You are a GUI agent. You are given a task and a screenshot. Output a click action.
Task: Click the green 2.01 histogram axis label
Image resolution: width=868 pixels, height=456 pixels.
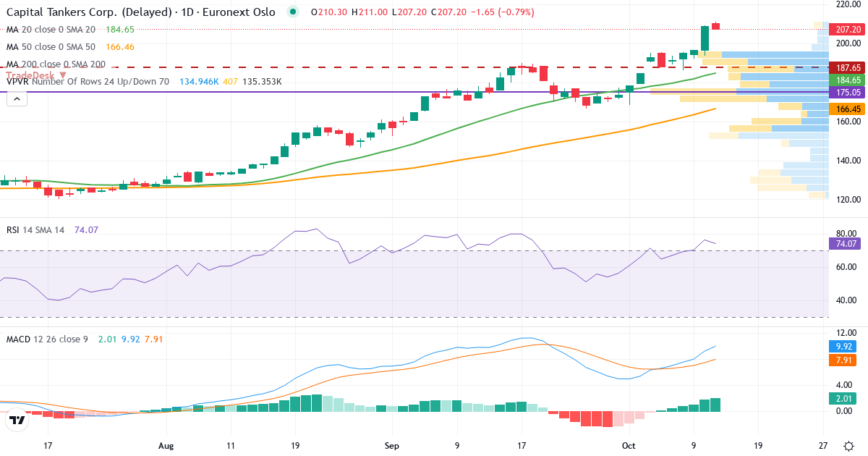click(843, 398)
